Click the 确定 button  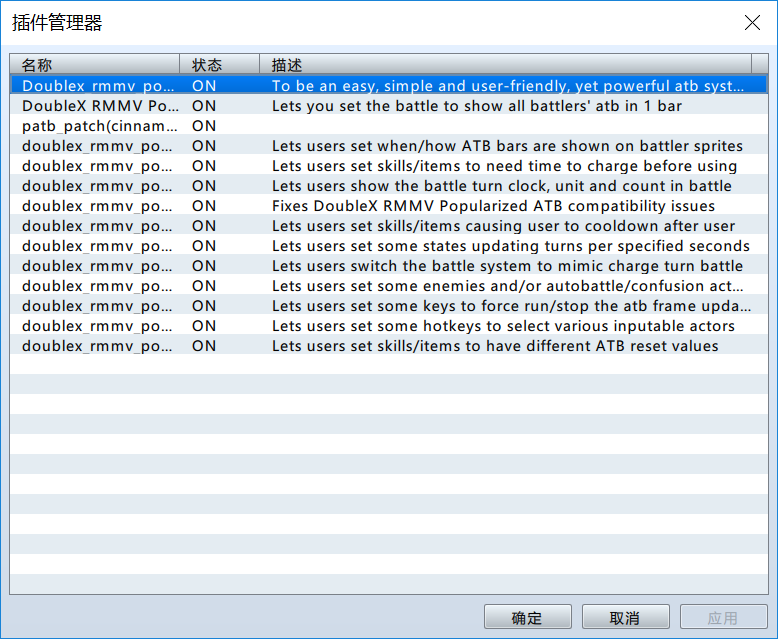527,617
